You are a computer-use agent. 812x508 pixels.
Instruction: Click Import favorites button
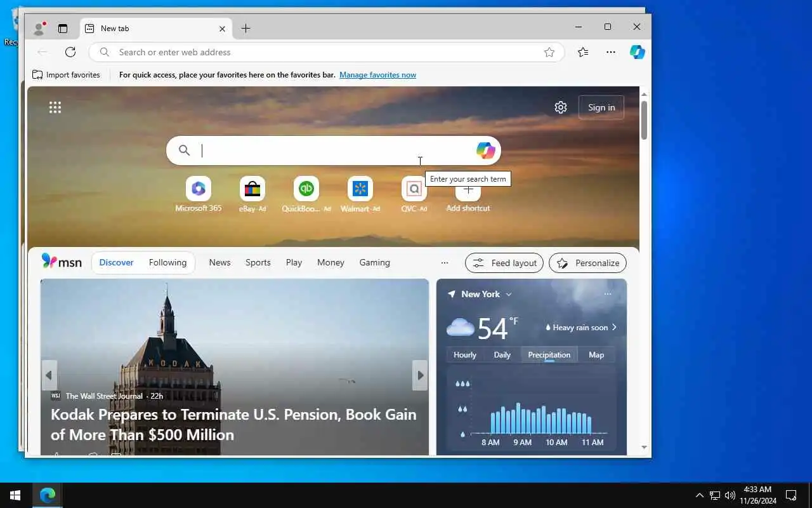pos(66,75)
